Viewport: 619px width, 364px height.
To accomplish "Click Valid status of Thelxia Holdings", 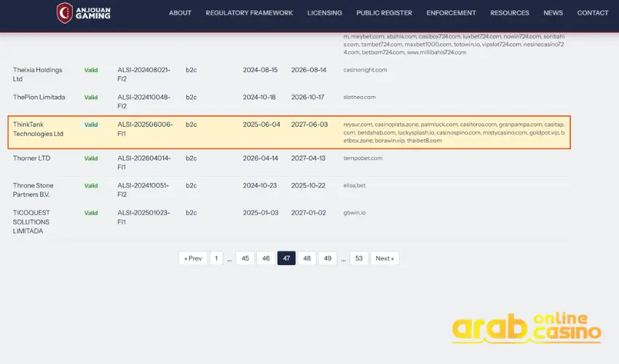I will 91,70.
